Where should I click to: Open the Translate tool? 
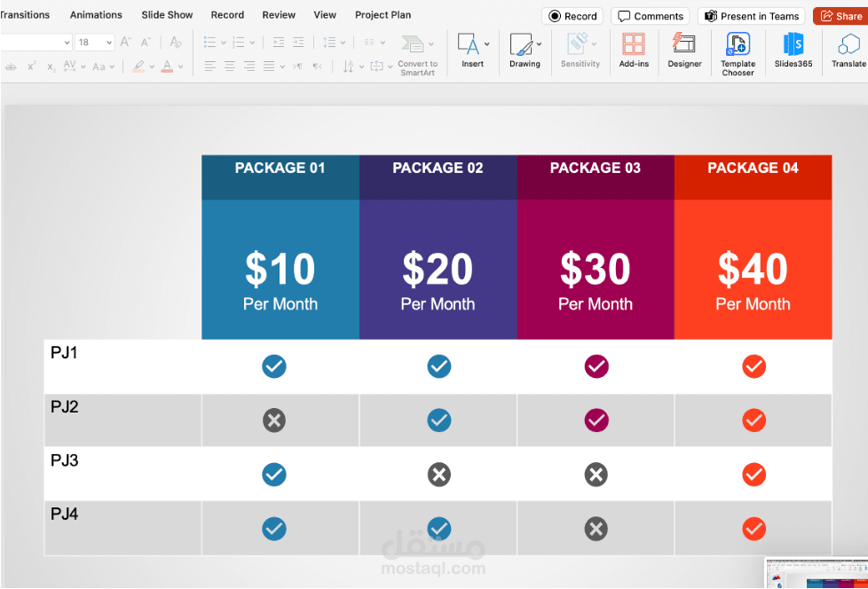[848, 51]
